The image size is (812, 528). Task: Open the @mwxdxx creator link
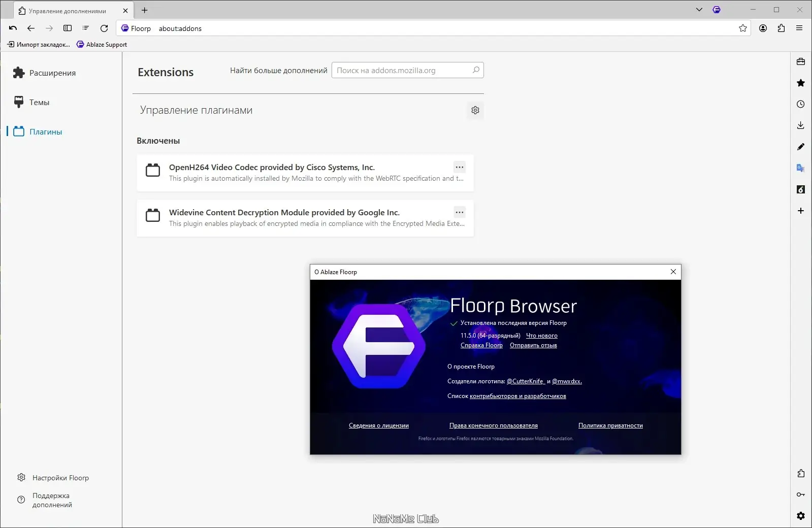[567, 381]
